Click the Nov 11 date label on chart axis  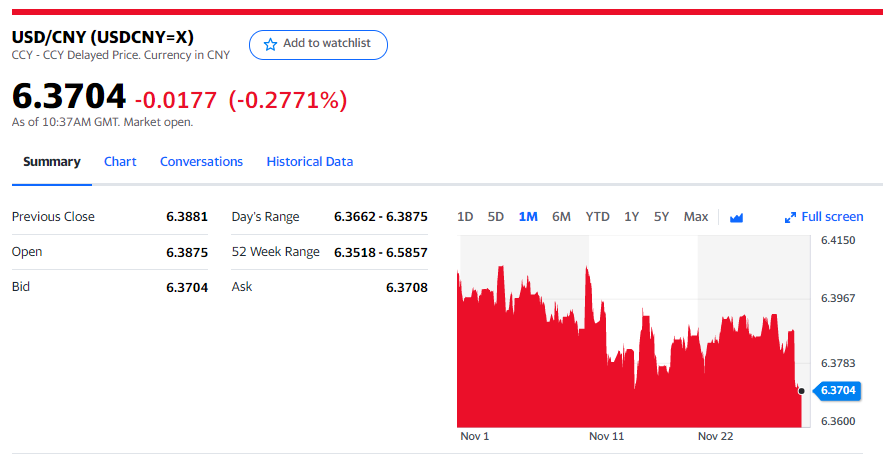coord(606,437)
